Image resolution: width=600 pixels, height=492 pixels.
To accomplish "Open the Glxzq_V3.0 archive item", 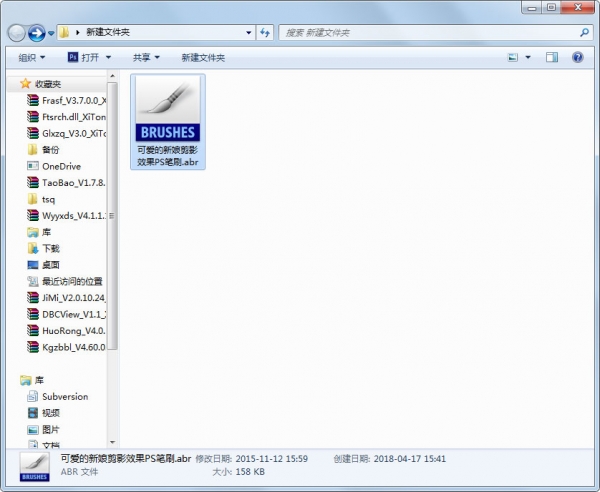I will (67, 133).
